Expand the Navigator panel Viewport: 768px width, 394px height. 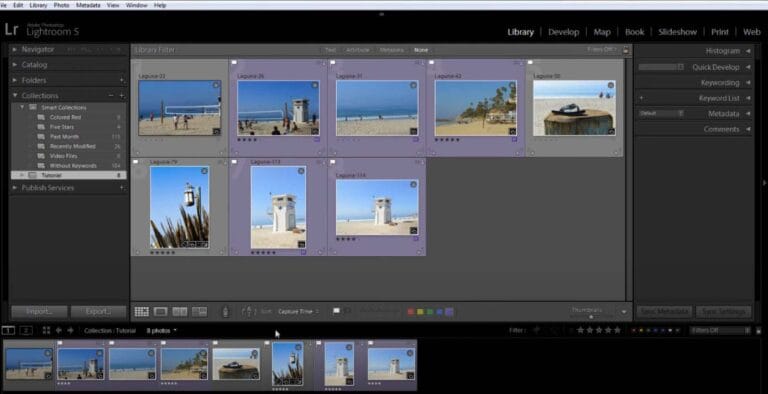click(x=15, y=49)
